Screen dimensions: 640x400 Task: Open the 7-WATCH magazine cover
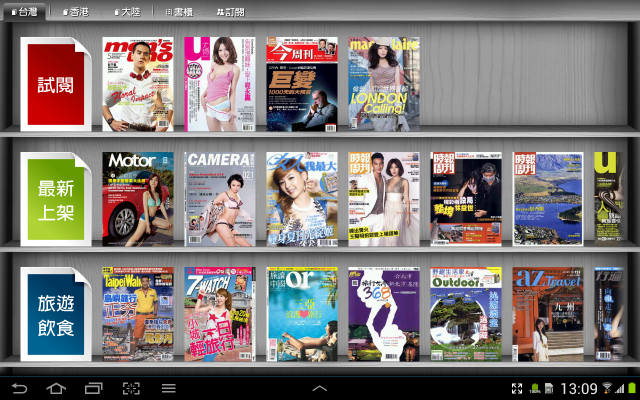[220, 314]
